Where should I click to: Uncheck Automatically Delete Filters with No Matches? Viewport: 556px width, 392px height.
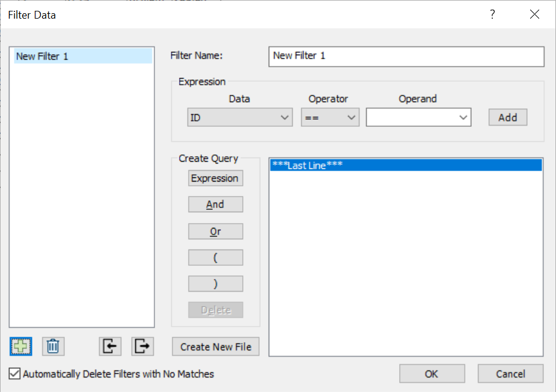tap(13, 374)
